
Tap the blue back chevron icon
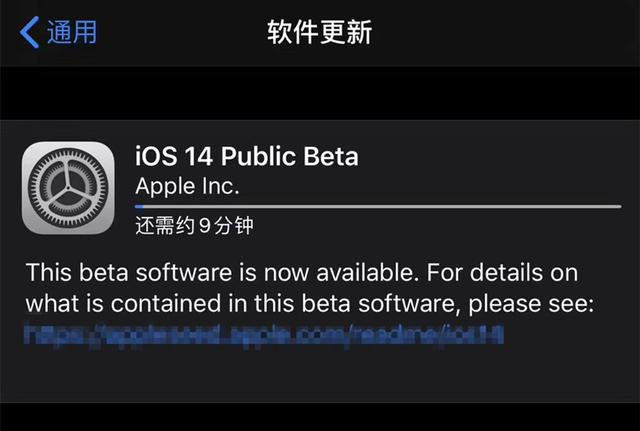(x=30, y=32)
